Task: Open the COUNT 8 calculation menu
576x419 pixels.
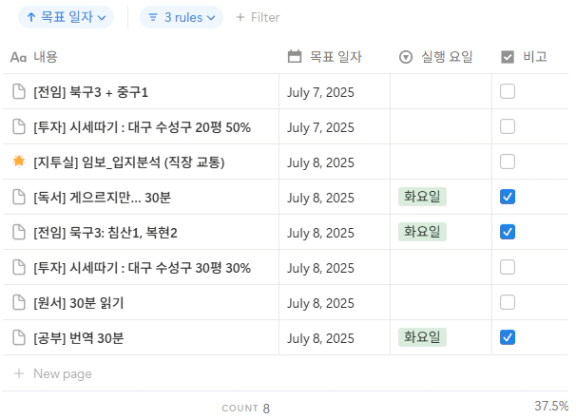Action: click(246, 408)
